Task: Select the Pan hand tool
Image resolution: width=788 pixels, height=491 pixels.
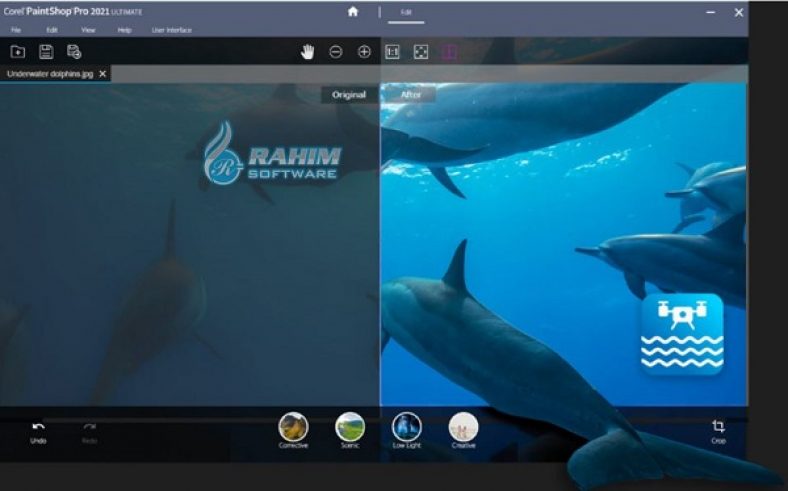Action: (x=308, y=52)
